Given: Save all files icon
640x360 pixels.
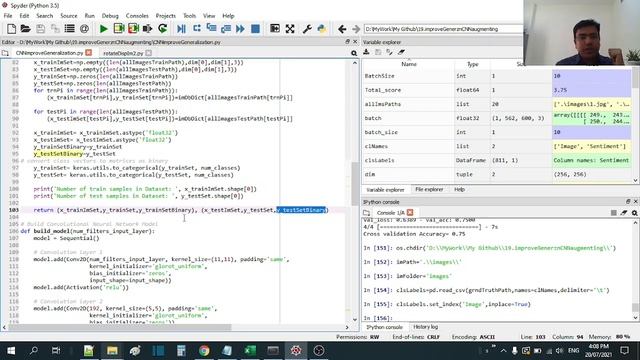Looking at the screenshot, I should point(55,29).
